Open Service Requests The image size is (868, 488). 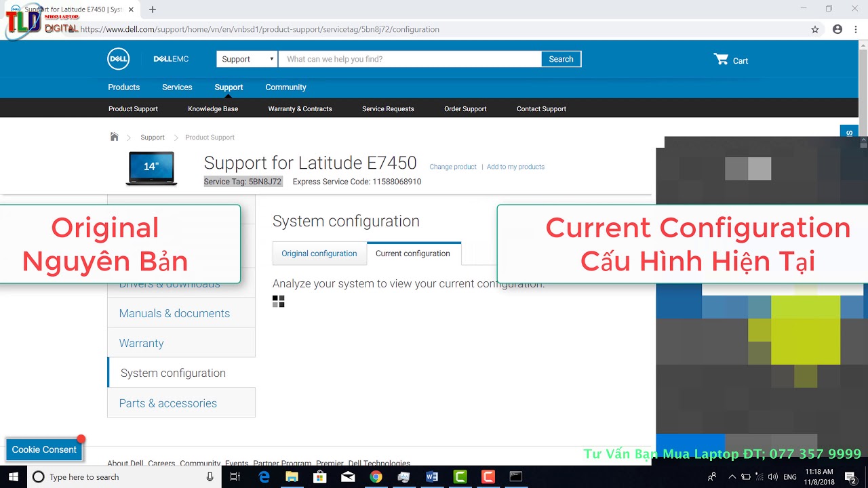[x=388, y=108]
